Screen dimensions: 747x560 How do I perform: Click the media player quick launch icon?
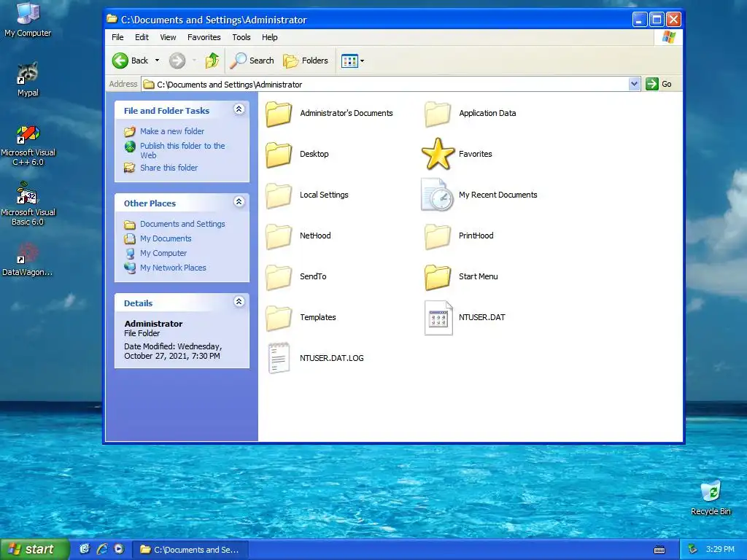(x=119, y=549)
